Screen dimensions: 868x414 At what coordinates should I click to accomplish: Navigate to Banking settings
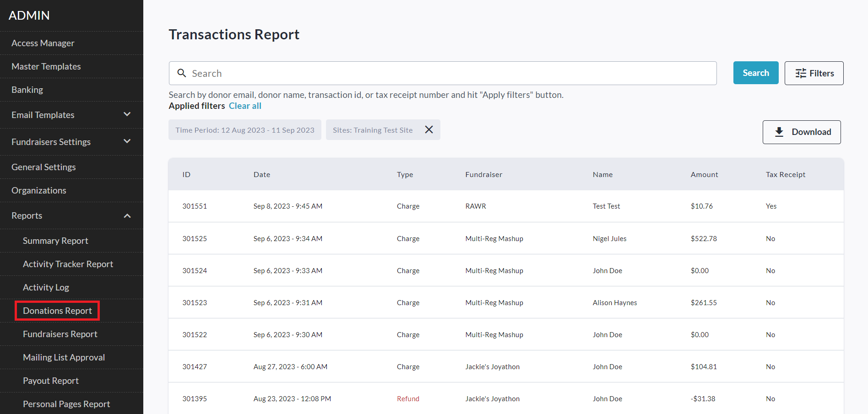27,90
